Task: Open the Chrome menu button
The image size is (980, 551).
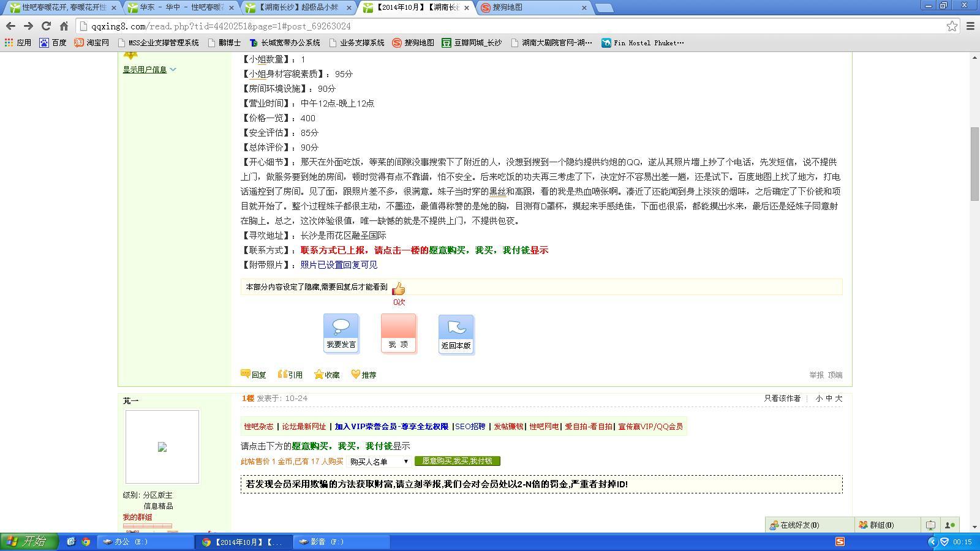Action: click(x=970, y=26)
